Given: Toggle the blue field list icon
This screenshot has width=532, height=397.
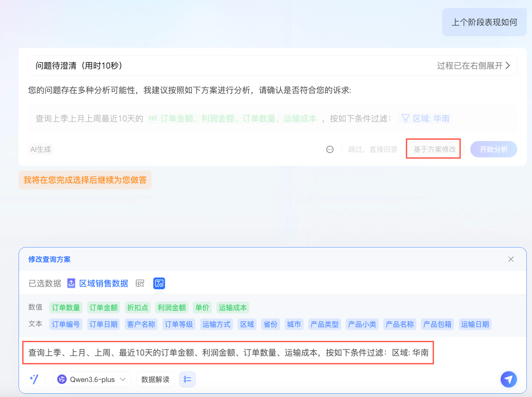Looking at the screenshot, I should point(159,283).
